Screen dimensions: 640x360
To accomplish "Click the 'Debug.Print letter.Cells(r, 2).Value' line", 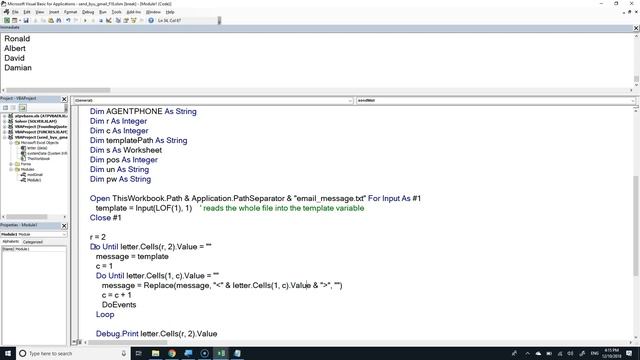I will (156, 334).
